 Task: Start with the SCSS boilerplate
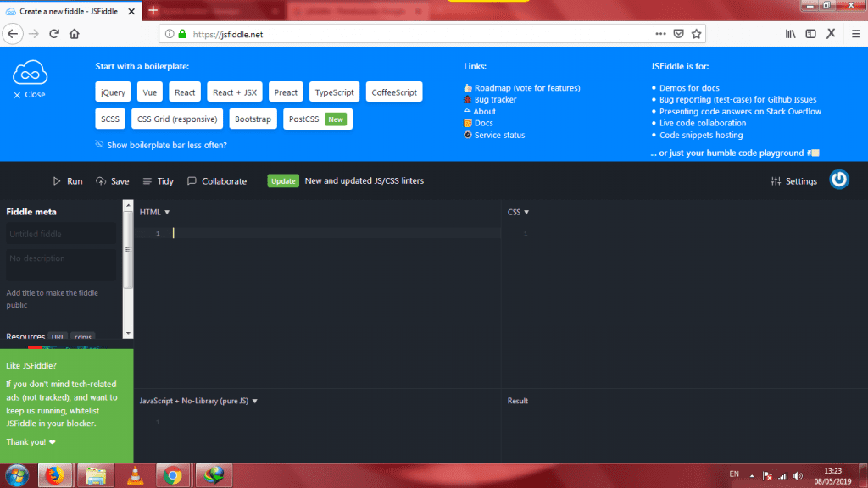(x=110, y=119)
